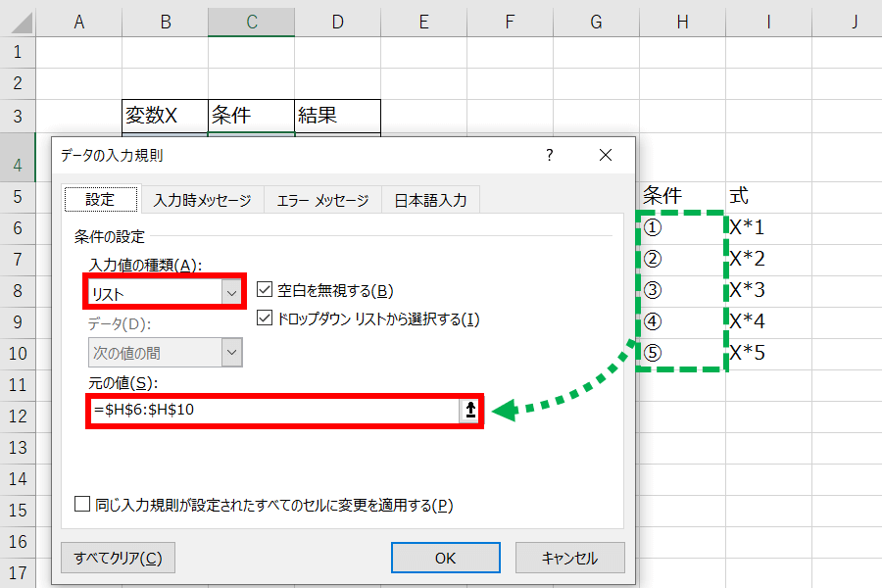This screenshot has width=882, height=588.
Task: Click the 元の値 source input field
Action: coord(274,411)
